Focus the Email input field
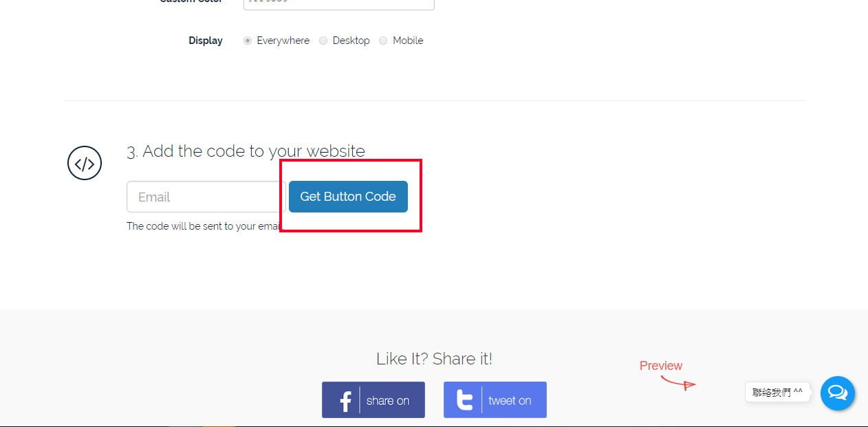Viewport: 868px width, 427px height. (x=206, y=197)
